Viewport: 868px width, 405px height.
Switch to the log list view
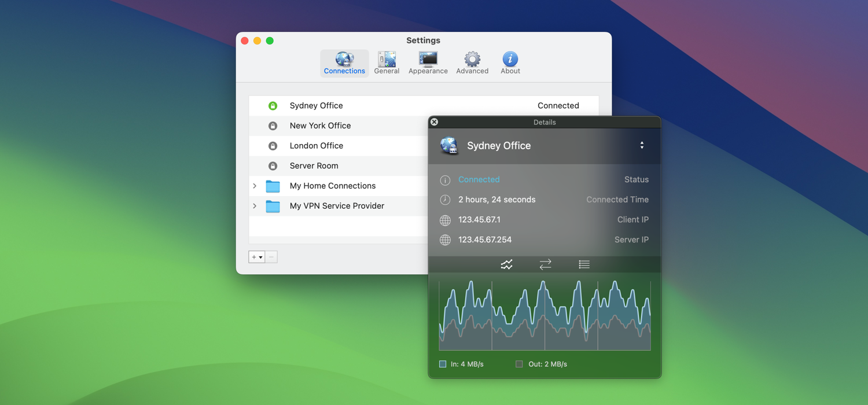(584, 264)
